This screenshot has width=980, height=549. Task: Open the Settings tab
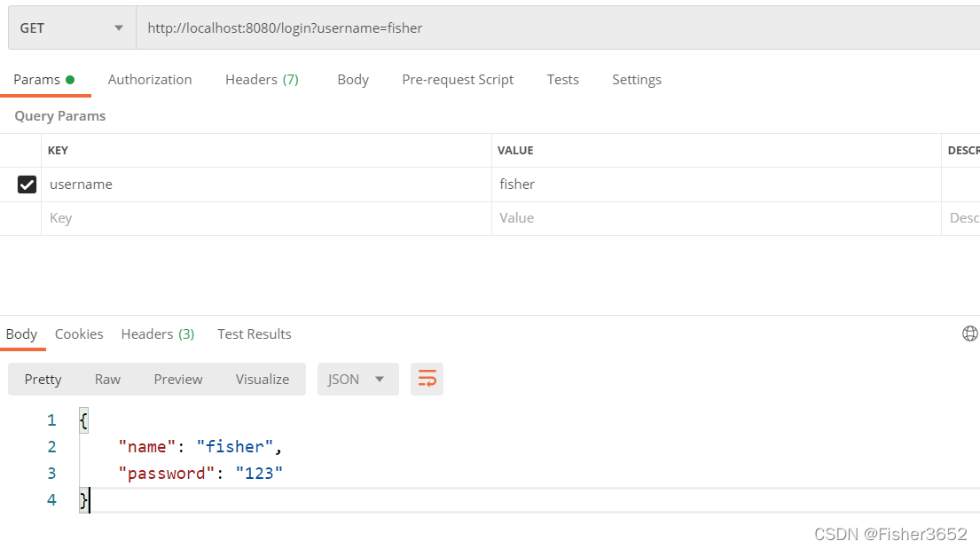tap(636, 80)
